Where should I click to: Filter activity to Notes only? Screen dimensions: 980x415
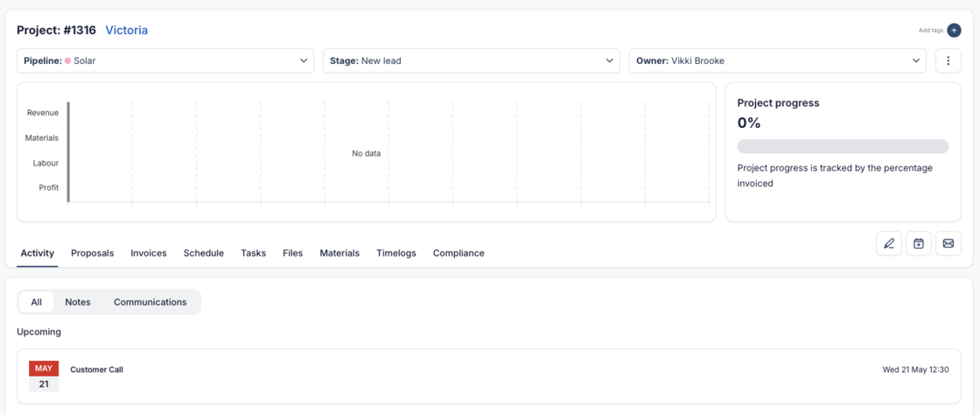click(x=78, y=302)
